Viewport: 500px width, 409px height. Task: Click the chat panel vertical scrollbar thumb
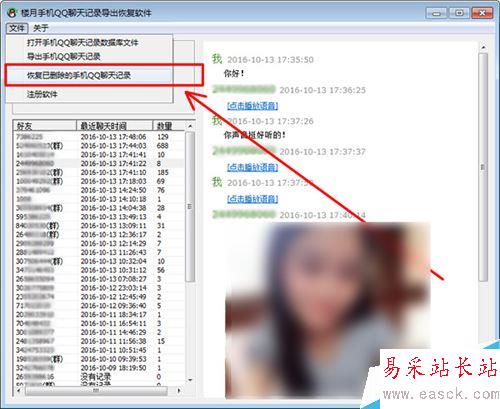point(483,167)
